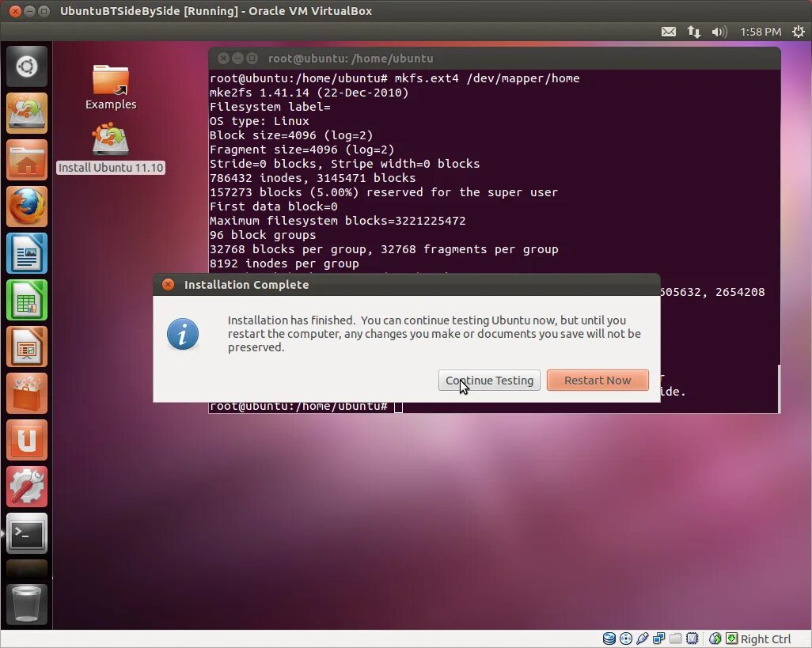Click the terminal prompt line at bottom
Screen dimensions: 812x648
305,407
